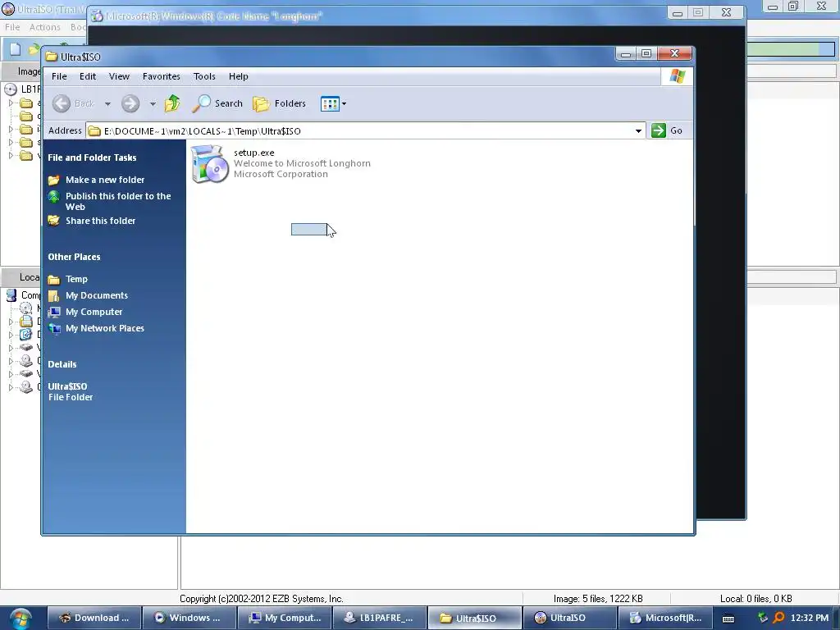Open the UltraISO File menu
840x630 pixels.
pos(12,27)
